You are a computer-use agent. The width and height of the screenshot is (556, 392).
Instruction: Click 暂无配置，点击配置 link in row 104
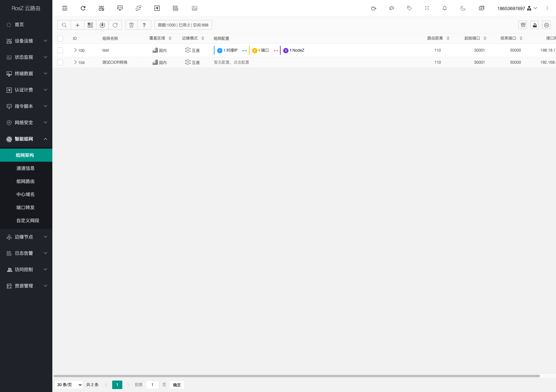pyautogui.click(x=232, y=62)
